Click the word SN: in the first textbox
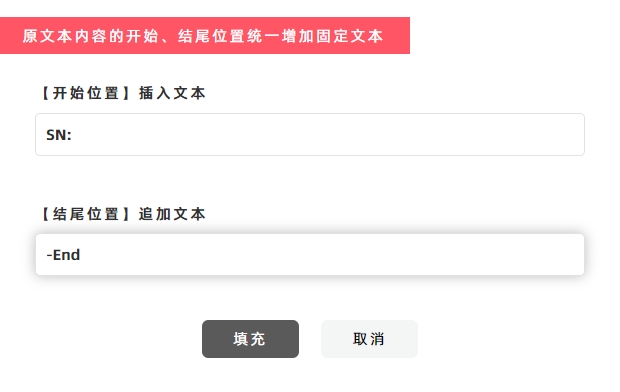This screenshot has width=620, height=392. click(59, 135)
